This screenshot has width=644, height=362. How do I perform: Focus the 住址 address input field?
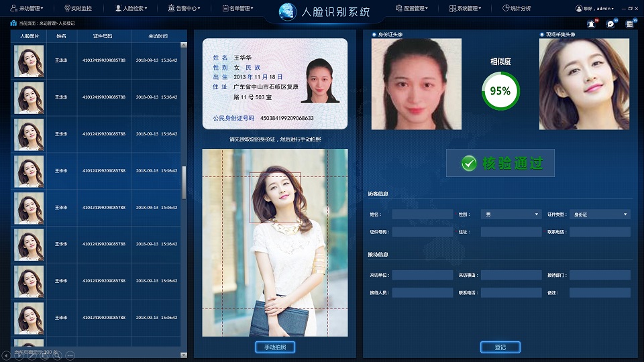point(511,232)
